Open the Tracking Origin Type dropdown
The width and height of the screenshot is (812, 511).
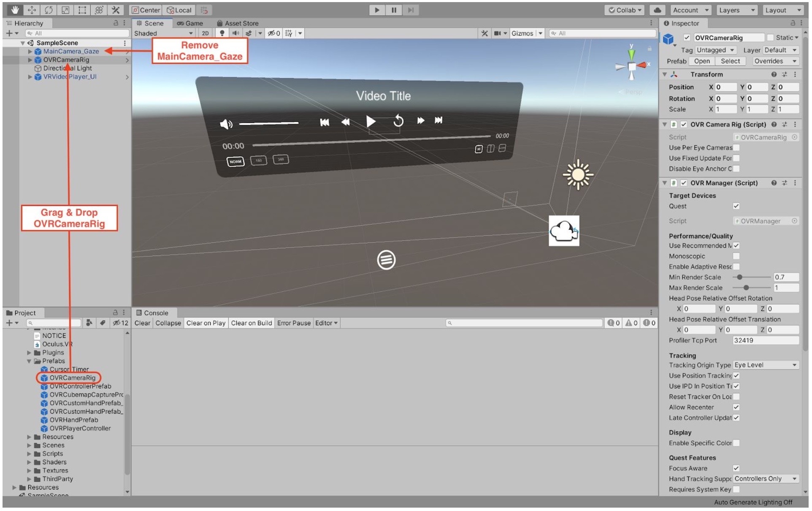pos(766,365)
